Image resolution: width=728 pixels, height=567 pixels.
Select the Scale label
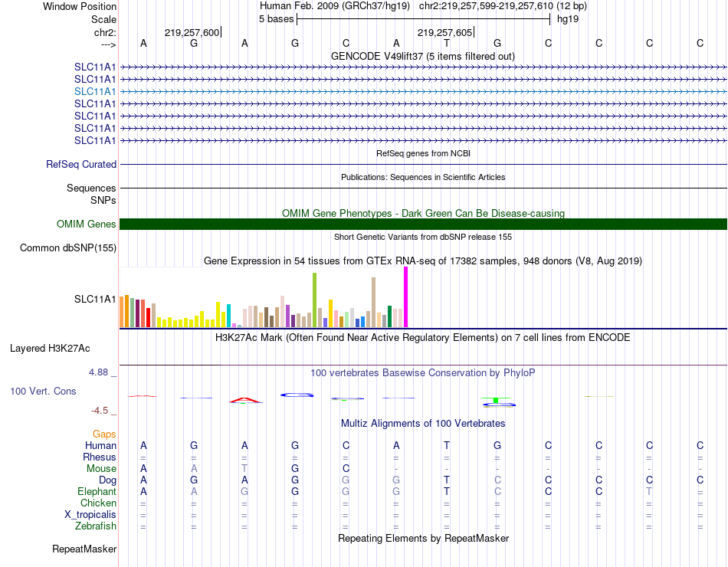click(x=103, y=19)
